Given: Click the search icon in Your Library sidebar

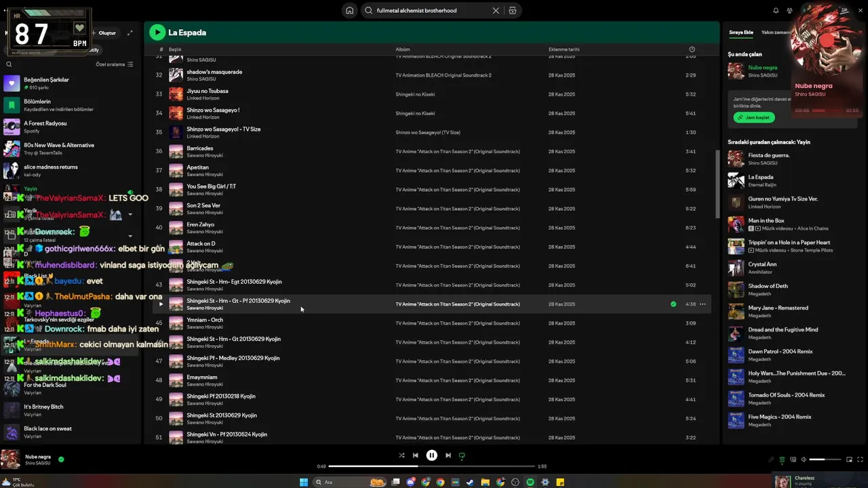Looking at the screenshot, I should [9, 64].
